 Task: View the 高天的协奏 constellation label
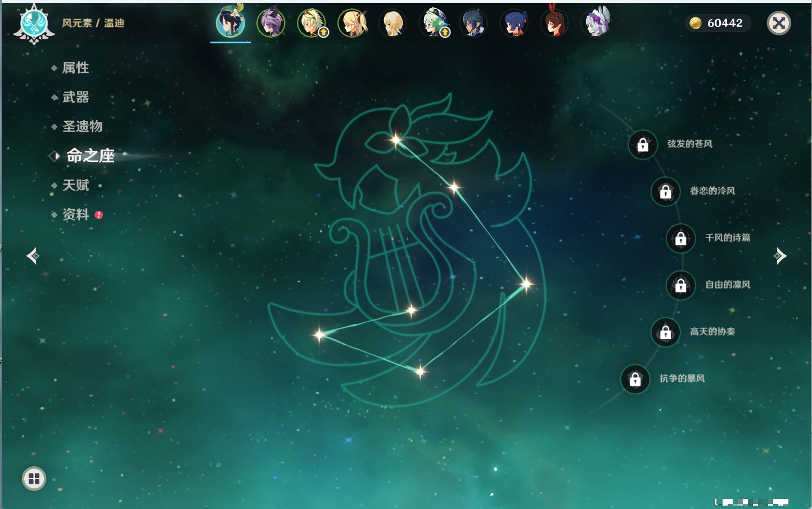click(x=712, y=331)
